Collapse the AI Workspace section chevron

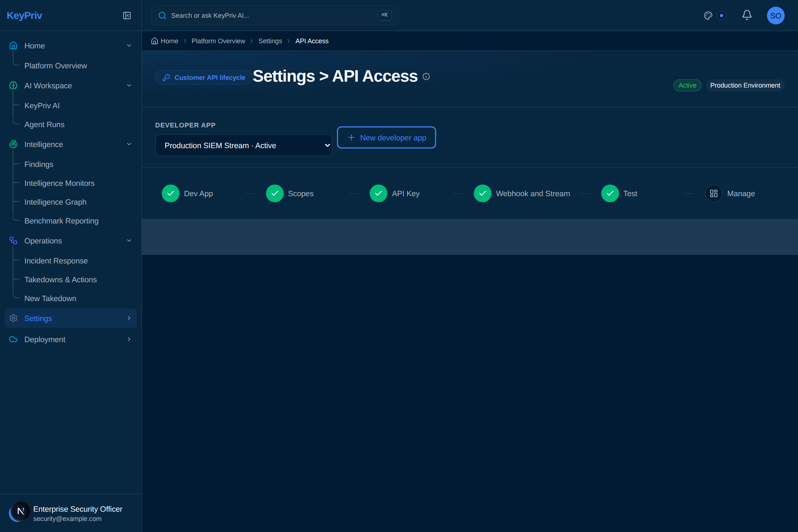coord(129,85)
